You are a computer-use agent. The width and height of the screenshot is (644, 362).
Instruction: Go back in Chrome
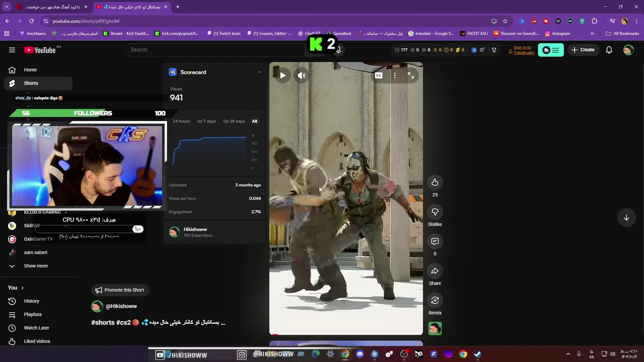point(7,21)
